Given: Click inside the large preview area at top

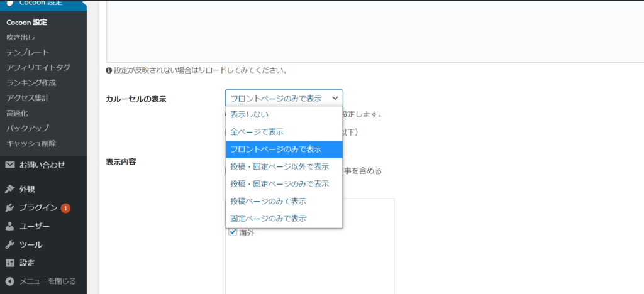Looking at the screenshot, I should pyautogui.click(x=375, y=31).
